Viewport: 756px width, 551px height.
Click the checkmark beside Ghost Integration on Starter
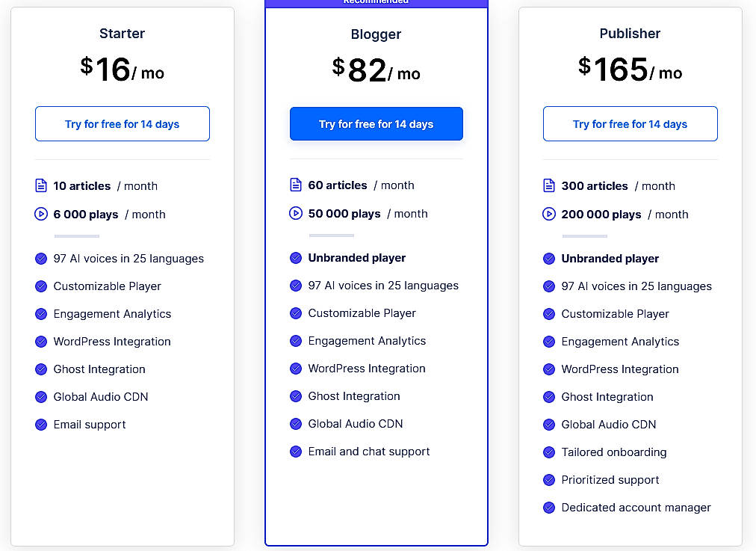(41, 369)
